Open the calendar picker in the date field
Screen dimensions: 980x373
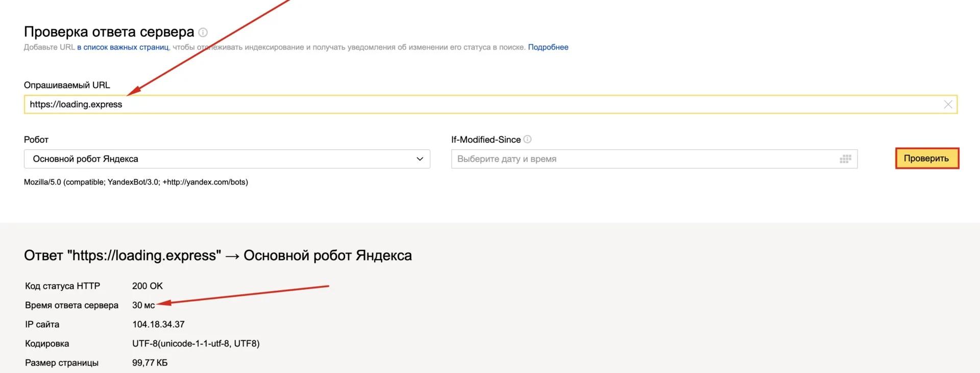845,159
